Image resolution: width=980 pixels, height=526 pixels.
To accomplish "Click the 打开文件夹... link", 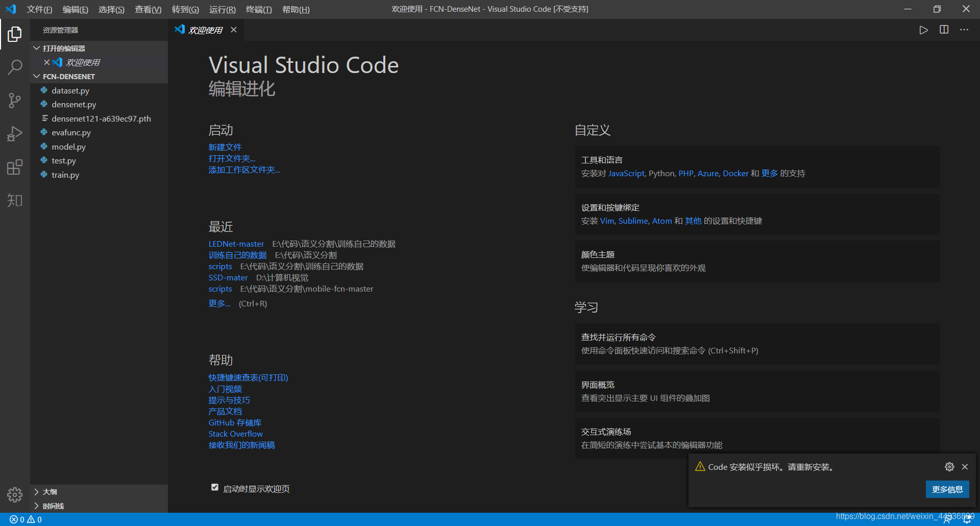I will point(232,158).
